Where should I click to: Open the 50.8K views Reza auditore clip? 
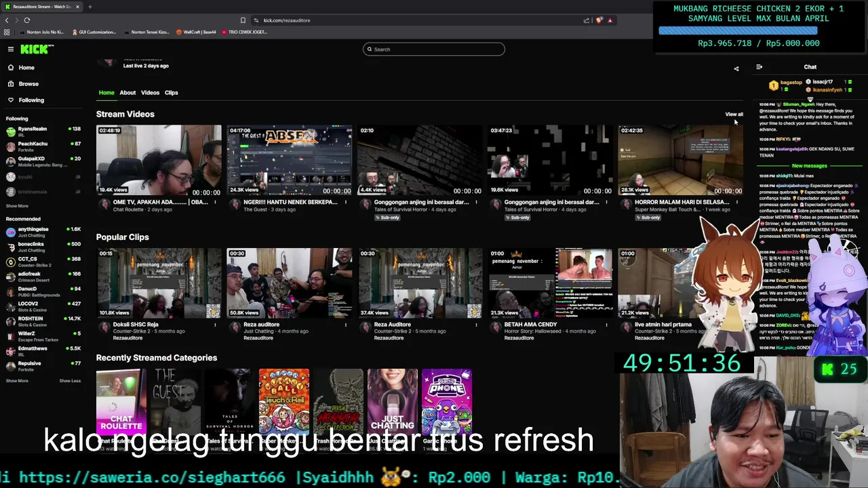[x=290, y=283]
